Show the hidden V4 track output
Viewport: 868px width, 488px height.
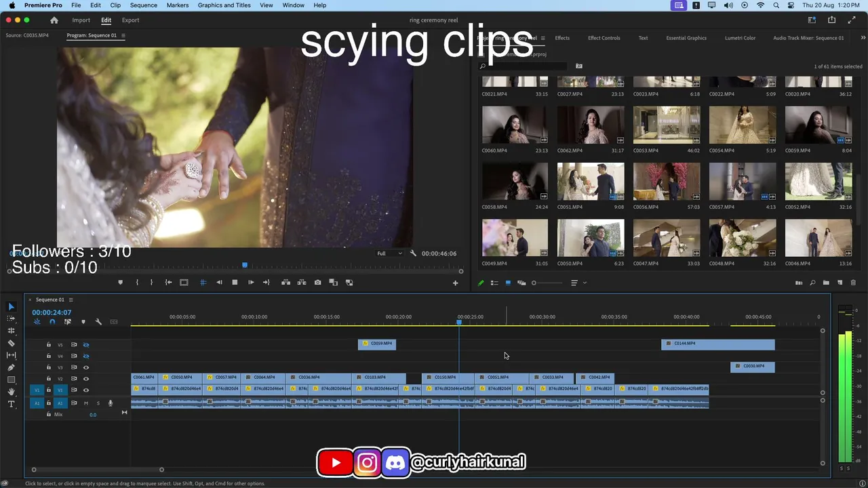[86, 356]
